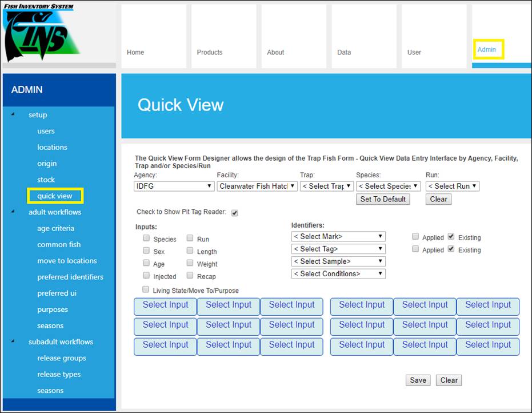Open the Select Mark identifier dropdown
The image size is (532, 413).
click(338, 236)
